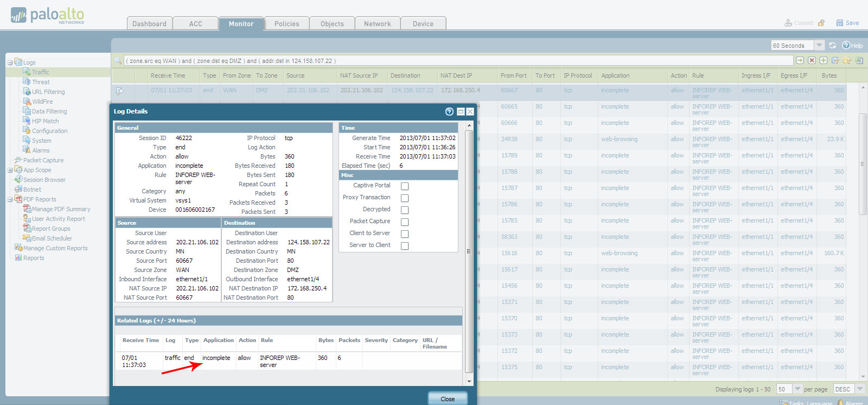Screen dimensions: 868x405
Task: Open the 60 Seconds refresh interval dropdown
Action: pos(820,45)
